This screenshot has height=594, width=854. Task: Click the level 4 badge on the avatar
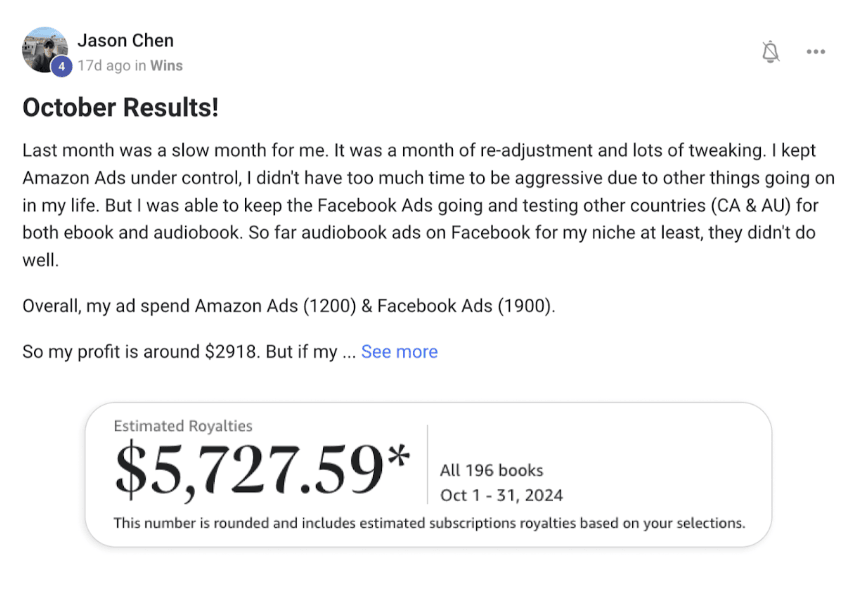60,66
